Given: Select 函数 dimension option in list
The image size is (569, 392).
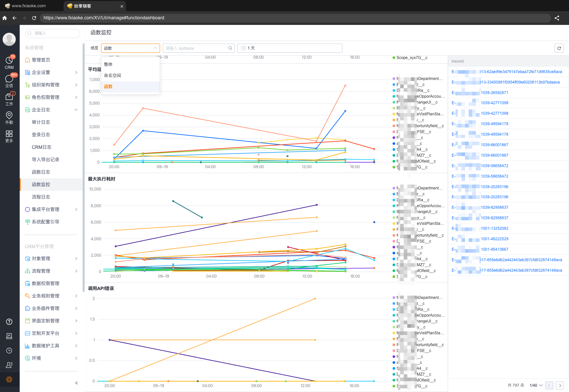Looking at the screenshot, I should click(x=131, y=87).
